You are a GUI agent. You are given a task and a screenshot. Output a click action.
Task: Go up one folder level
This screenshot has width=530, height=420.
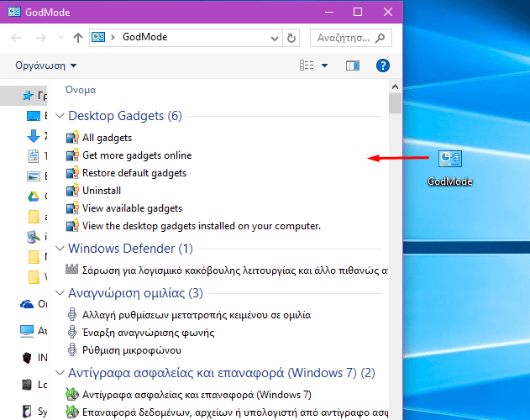click(x=78, y=38)
